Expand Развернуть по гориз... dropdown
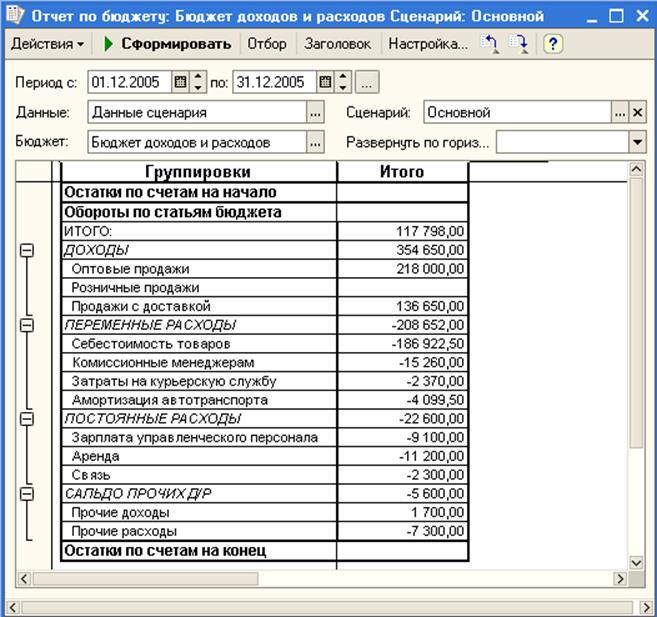The height and width of the screenshot is (617, 657). coord(637,142)
